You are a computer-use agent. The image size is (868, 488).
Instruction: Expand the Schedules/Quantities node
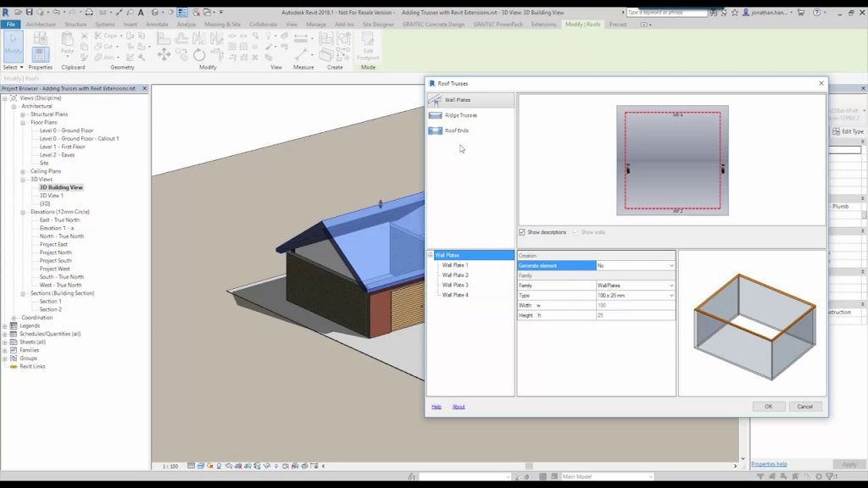click(4, 334)
